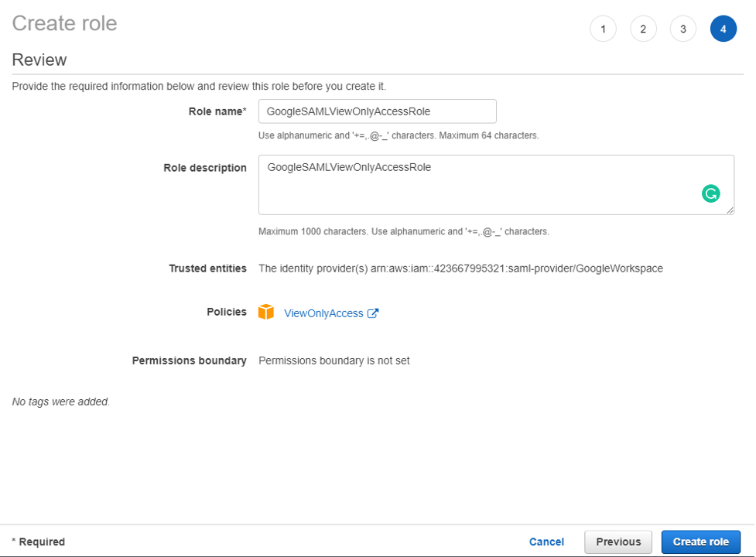Navigate back to step 1 circle
The width and height of the screenshot is (756, 557).
coord(603,28)
